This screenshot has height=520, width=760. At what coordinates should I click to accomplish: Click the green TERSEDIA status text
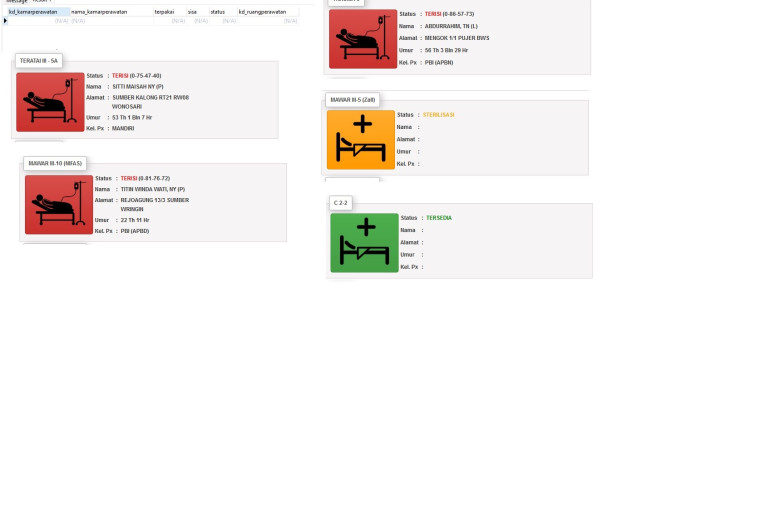pyautogui.click(x=439, y=218)
